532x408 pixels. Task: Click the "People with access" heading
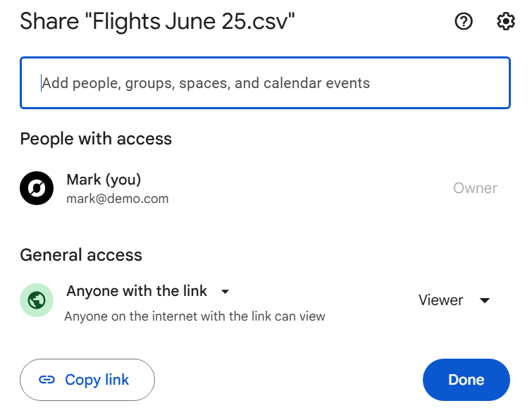96,139
